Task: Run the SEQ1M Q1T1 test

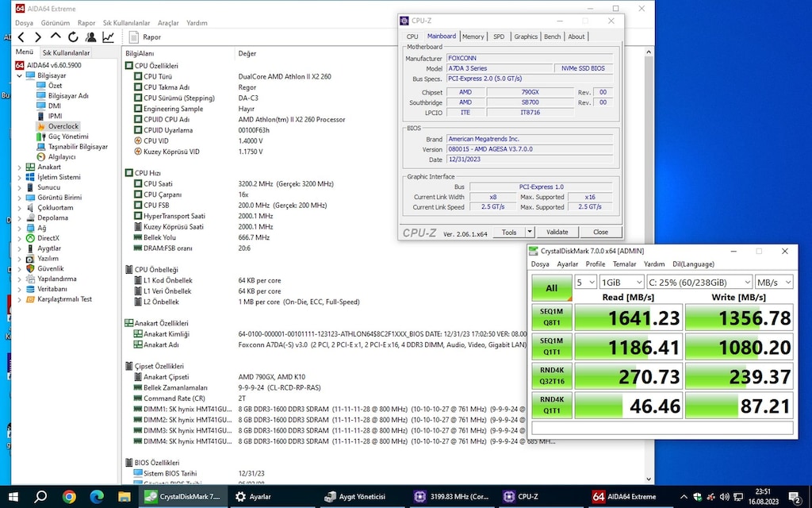Action: (552, 346)
